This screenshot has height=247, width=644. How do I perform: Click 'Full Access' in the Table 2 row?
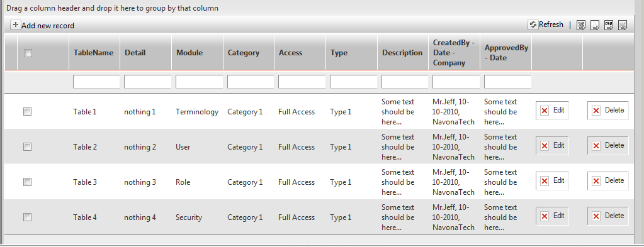[297, 147]
